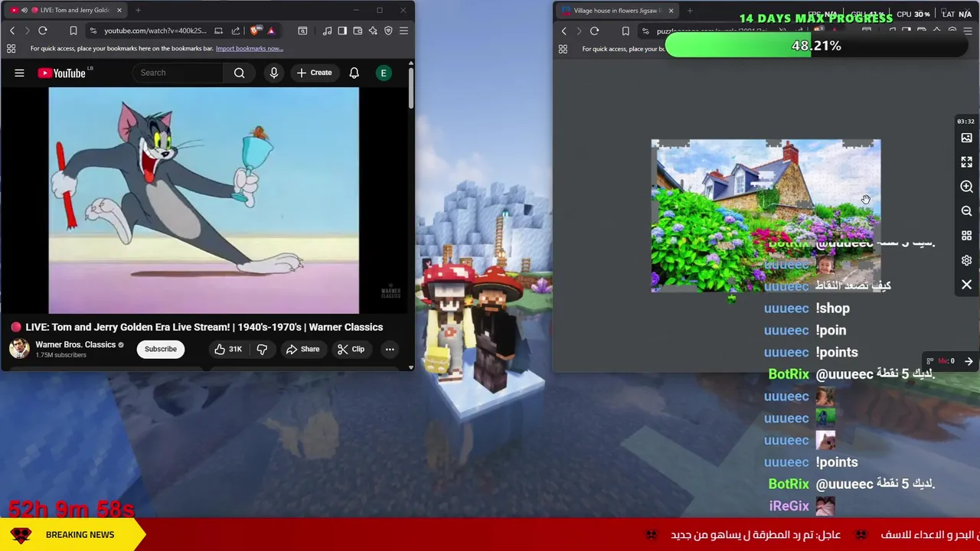Image resolution: width=980 pixels, height=551 pixels.
Task: Click the Share button under the video
Action: 302,349
